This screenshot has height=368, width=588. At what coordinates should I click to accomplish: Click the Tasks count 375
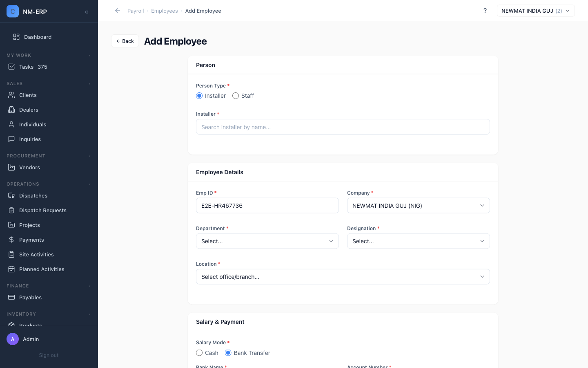(42, 67)
